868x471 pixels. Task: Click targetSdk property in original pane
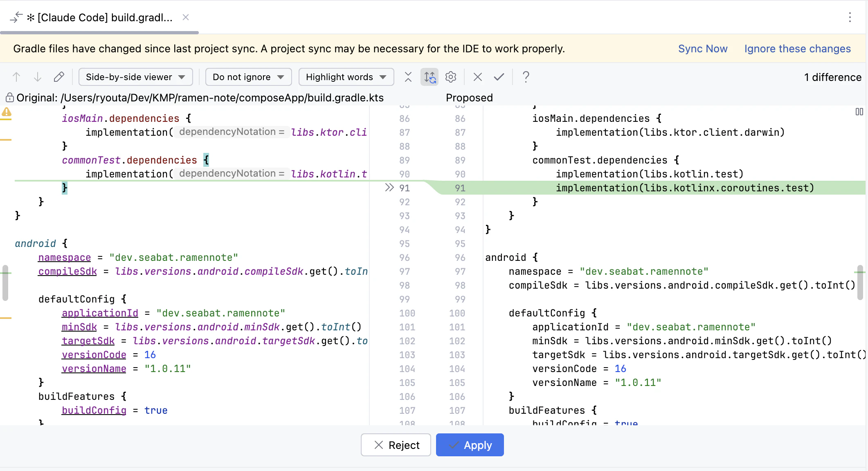[88, 341]
